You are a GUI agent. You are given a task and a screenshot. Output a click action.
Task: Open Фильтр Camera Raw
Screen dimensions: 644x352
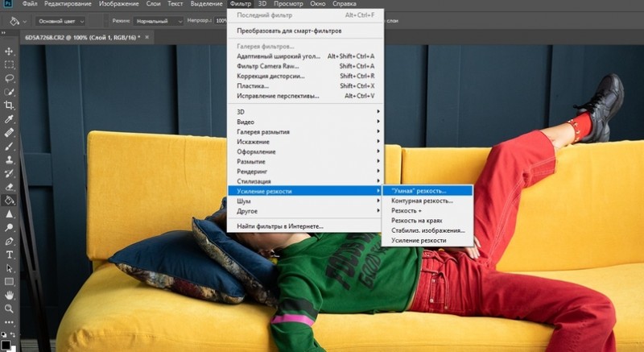[x=306, y=66]
